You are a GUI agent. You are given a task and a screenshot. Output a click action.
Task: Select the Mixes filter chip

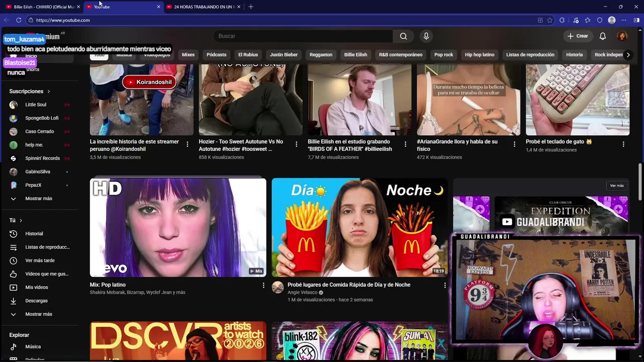[188, 55]
